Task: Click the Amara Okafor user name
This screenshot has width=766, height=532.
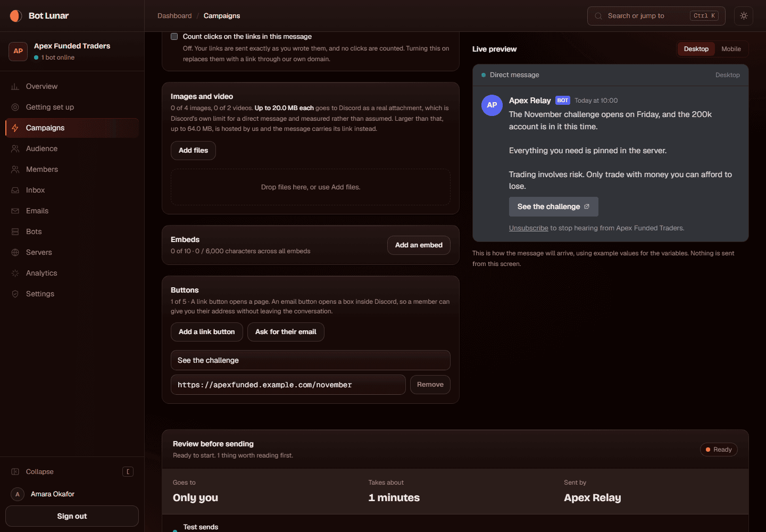Action: (53, 494)
